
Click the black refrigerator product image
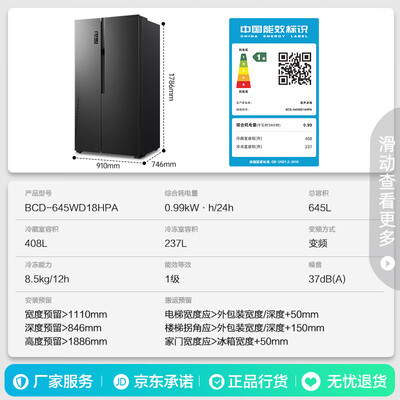coord(117,86)
